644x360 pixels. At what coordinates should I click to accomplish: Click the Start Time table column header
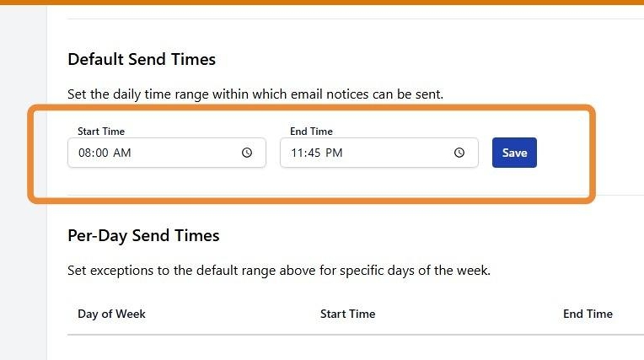click(347, 314)
